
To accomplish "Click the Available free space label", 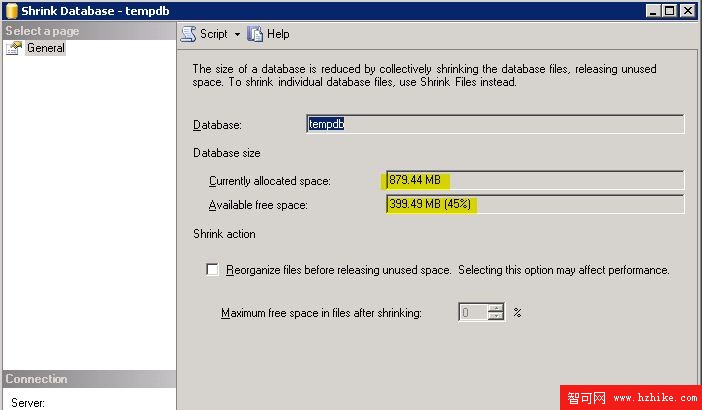I will pos(258,205).
